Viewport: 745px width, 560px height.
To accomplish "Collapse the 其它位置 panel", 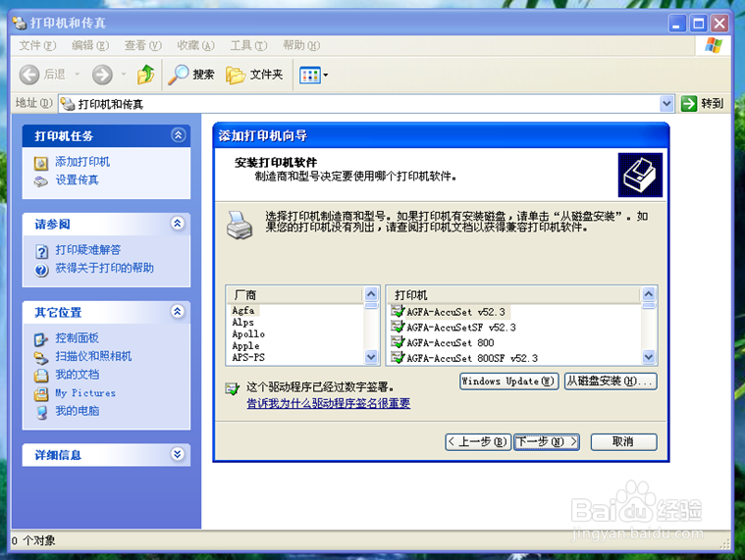I will pyautogui.click(x=178, y=312).
